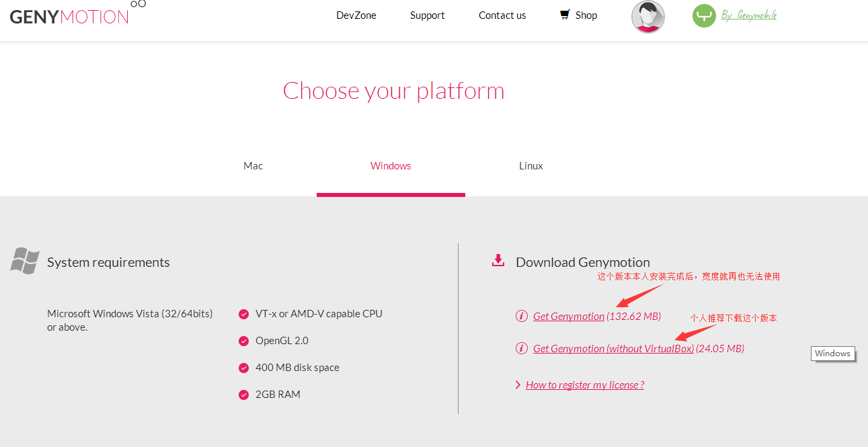Open the Shop link
This screenshot has width=868, height=447.
tap(586, 15)
